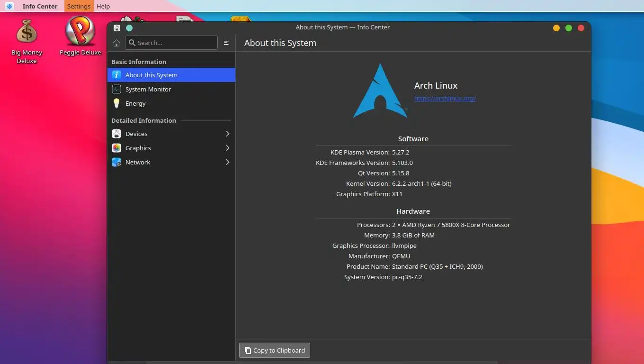This screenshot has height=364, width=644.
Task: Click the Standard PC product name text
Action: [x=438, y=267]
